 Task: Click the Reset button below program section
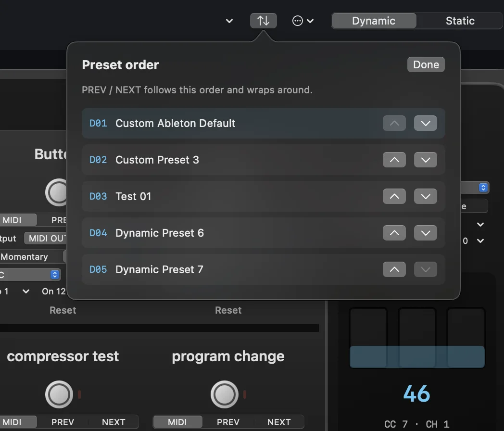[x=228, y=310]
